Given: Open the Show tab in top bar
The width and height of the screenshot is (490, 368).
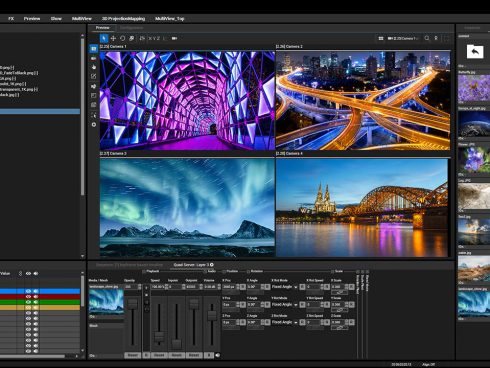Looking at the screenshot, I should point(56,19).
